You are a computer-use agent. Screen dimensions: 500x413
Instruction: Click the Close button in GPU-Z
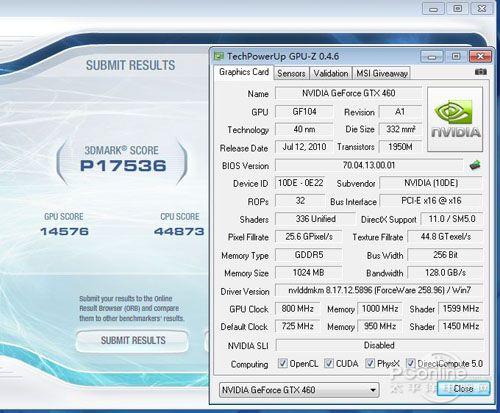pos(463,389)
